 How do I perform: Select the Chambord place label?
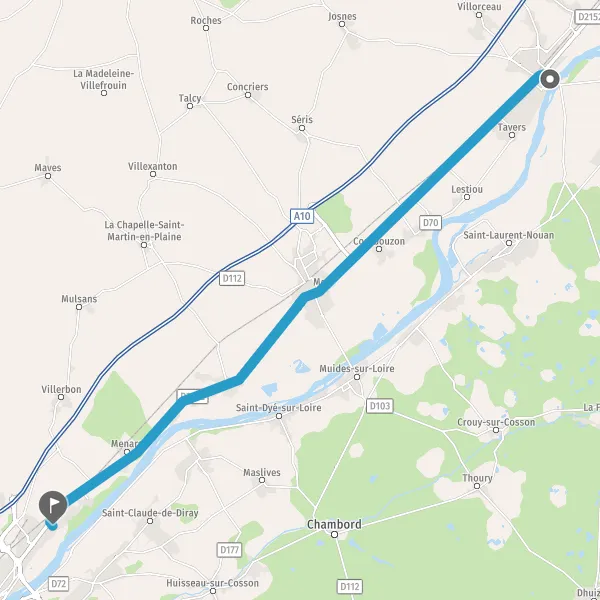334,525
